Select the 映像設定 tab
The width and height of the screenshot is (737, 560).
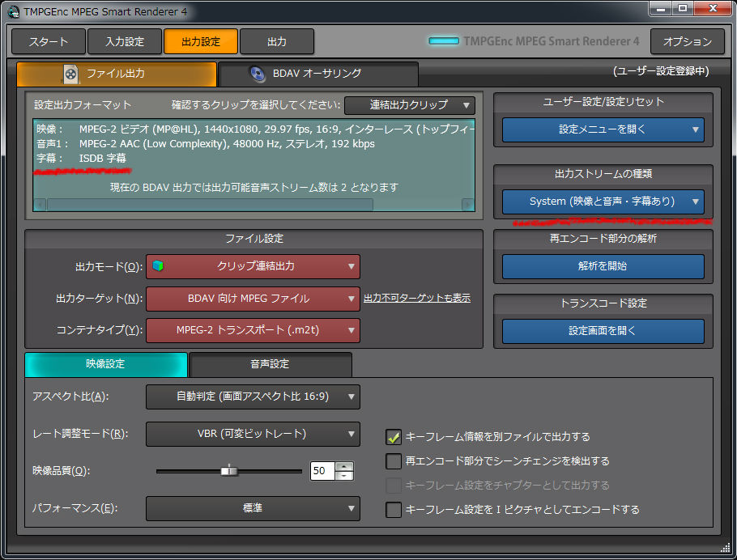[106, 364]
